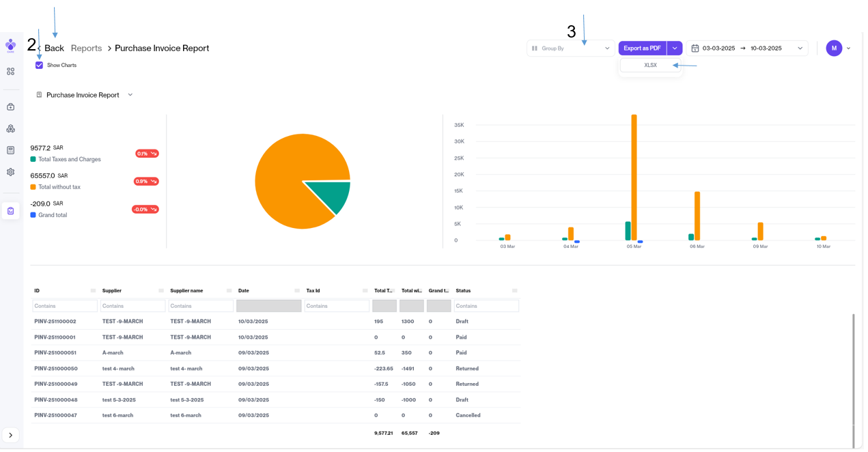
Task: Click the Back button
Action: click(x=53, y=48)
